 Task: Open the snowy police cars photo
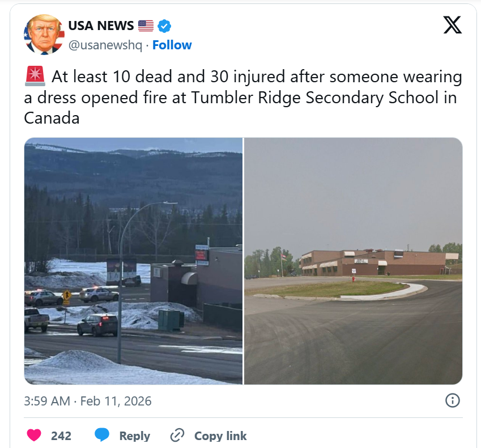(134, 261)
